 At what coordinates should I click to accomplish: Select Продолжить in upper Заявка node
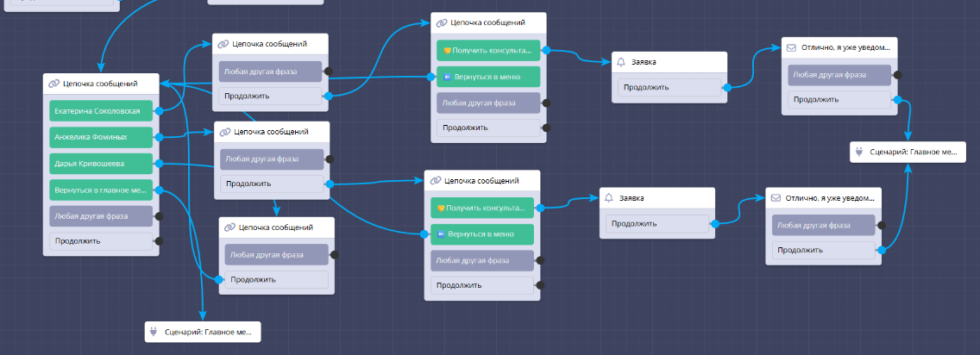tap(668, 88)
